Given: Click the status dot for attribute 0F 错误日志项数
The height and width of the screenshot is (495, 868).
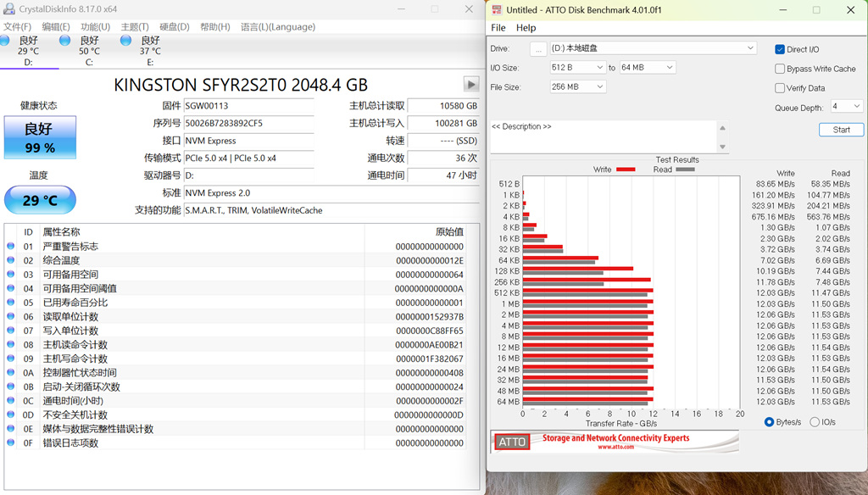Looking at the screenshot, I should (10, 442).
